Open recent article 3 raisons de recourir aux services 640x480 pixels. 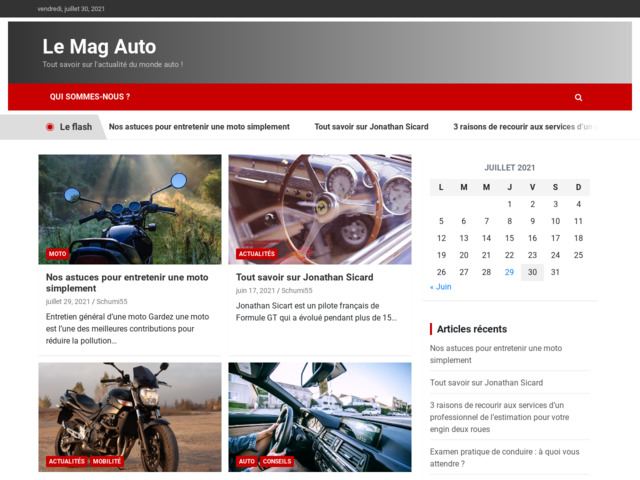[499, 417]
